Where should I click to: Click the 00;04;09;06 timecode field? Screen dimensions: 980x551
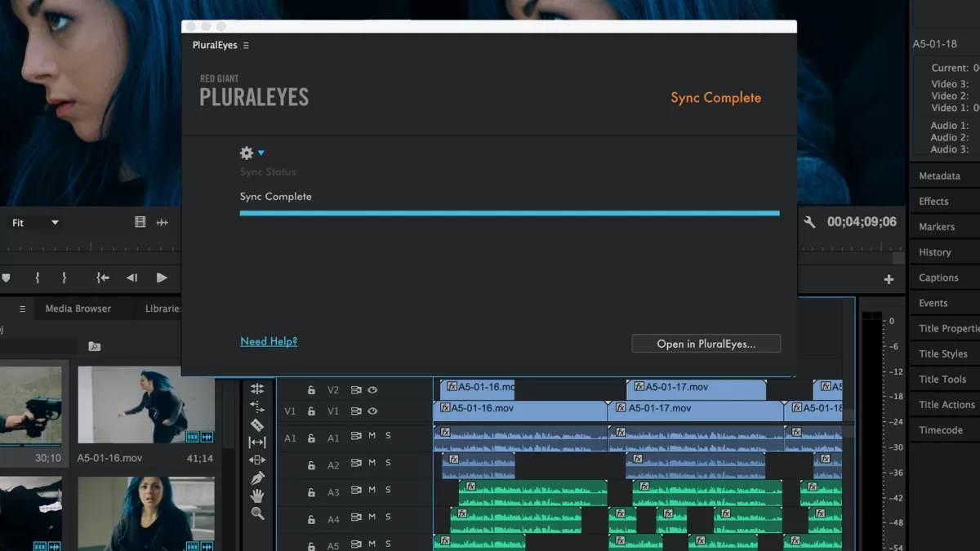point(862,222)
